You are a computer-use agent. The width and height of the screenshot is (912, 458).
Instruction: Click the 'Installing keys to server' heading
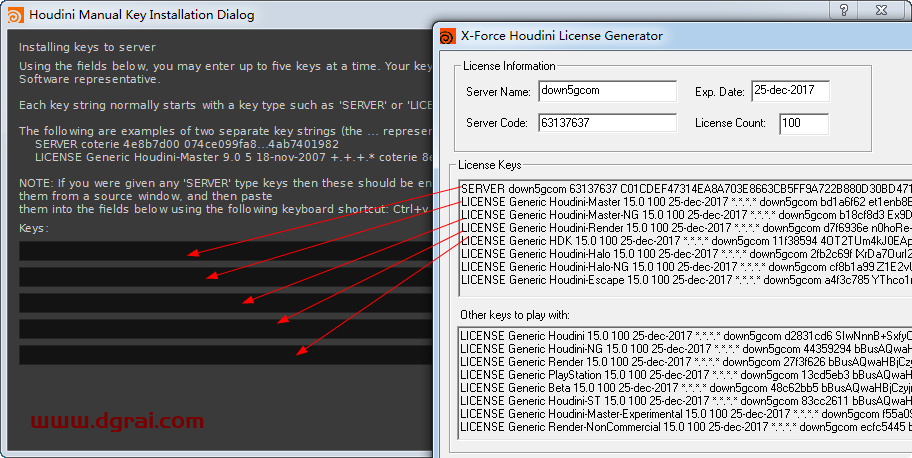(87, 47)
